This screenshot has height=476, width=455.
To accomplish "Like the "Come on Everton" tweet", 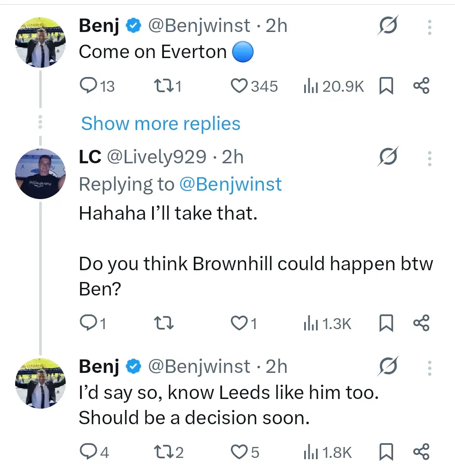I will pos(239,86).
